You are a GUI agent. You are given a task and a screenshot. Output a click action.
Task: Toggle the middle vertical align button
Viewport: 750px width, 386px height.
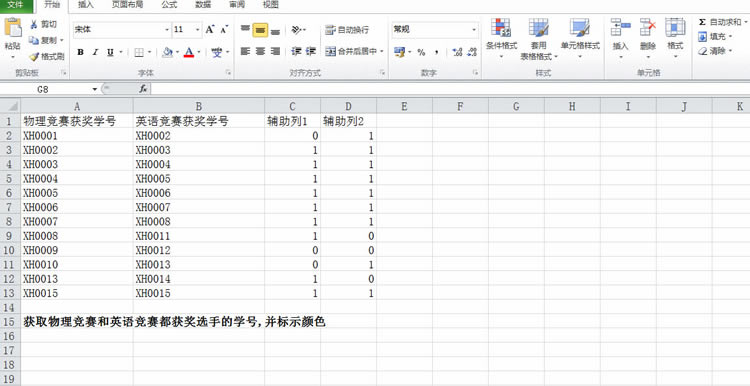pos(260,30)
